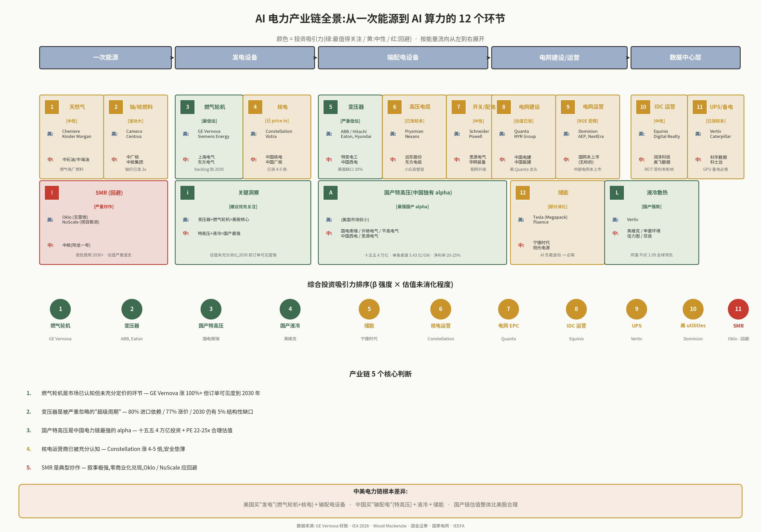Click the green number 3 badge beside 燃气轮机
The image size is (761, 532).
click(188, 107)
